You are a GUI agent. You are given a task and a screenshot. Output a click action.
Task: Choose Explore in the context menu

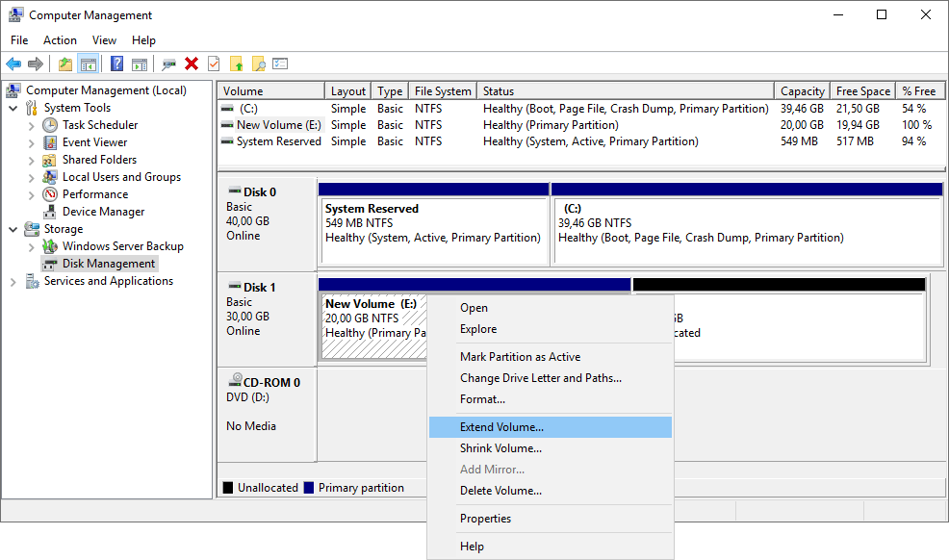coord(551,329)
